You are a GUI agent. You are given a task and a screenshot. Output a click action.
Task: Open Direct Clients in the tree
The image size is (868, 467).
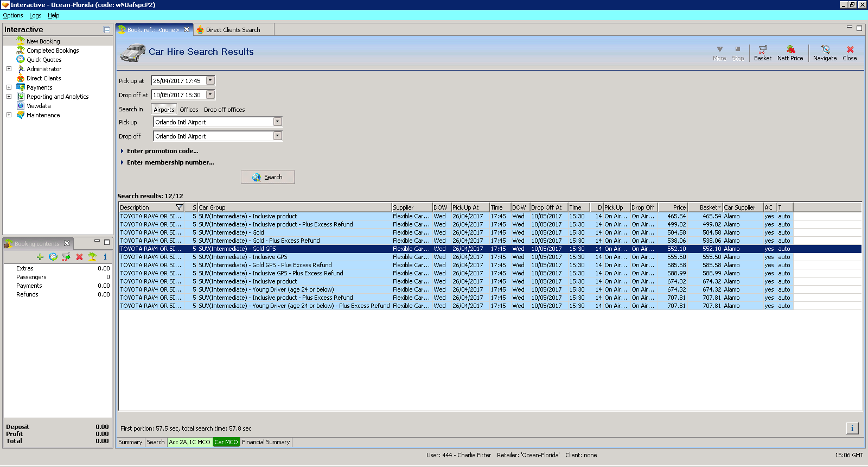tap(44, 78)
